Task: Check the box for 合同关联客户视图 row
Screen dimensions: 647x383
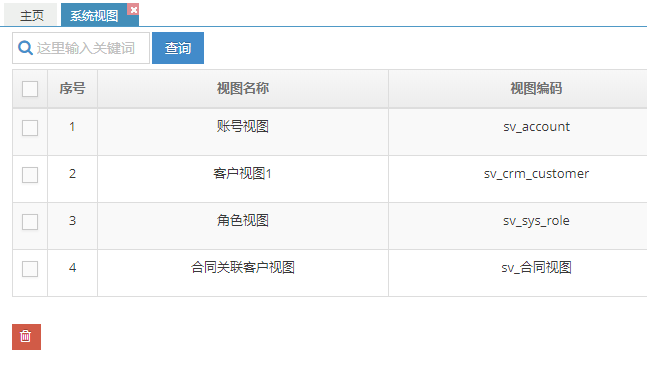Action: [x=30, y=269]
